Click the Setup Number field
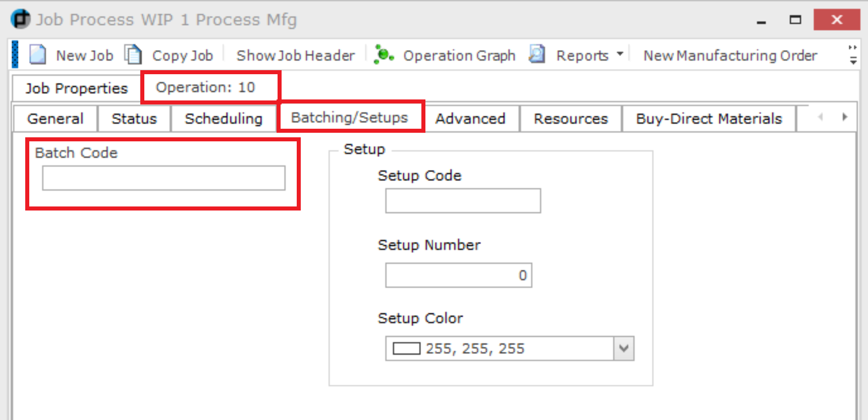Screen dimensions: 868x420 [459, 275]
